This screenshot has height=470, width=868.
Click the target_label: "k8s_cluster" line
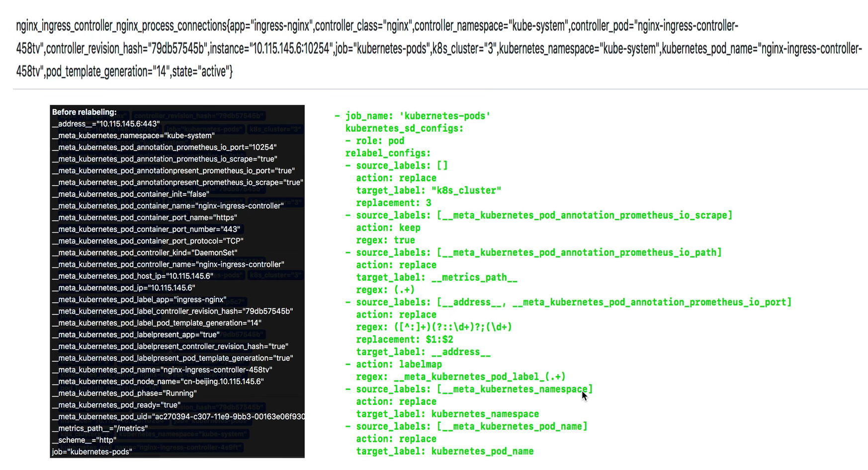(429, 191)
